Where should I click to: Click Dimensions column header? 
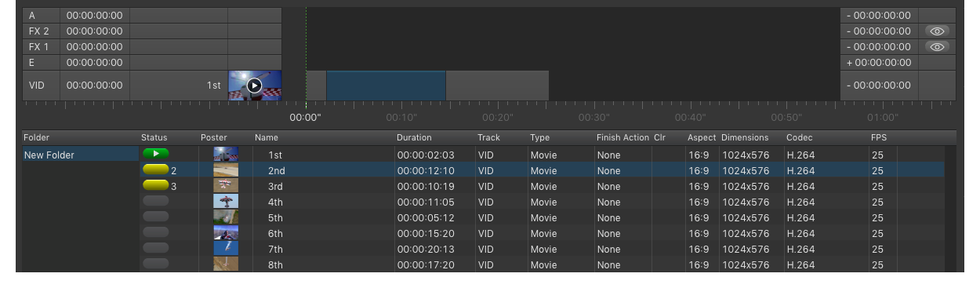pos(745,137)
